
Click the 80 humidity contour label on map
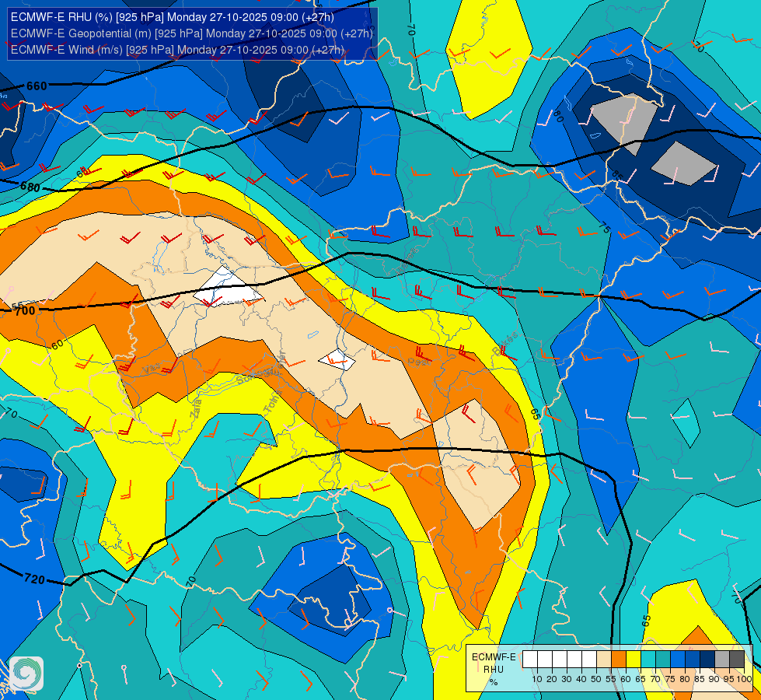coord(558,117)
